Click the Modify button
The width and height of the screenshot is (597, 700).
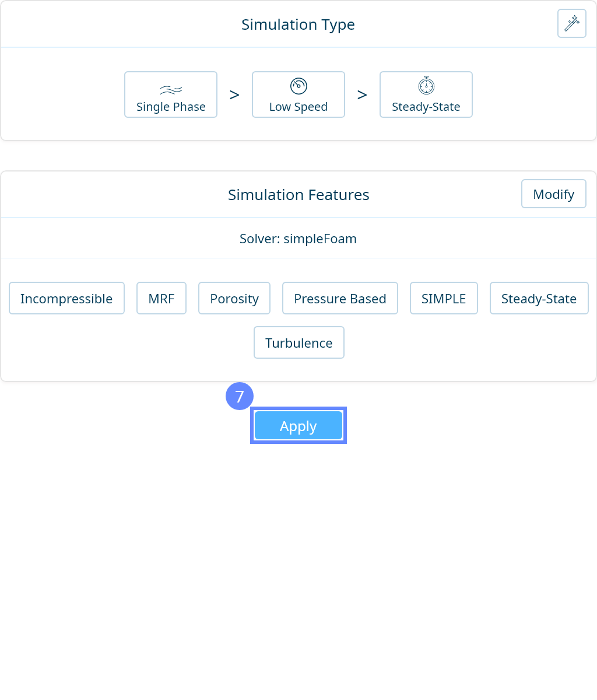click(x=553, y=194)
